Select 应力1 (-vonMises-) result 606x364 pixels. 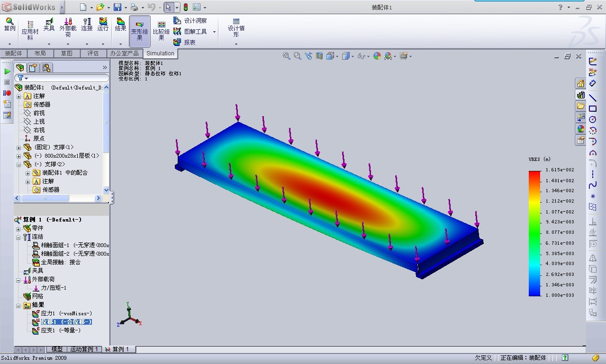tap(66, 313)
